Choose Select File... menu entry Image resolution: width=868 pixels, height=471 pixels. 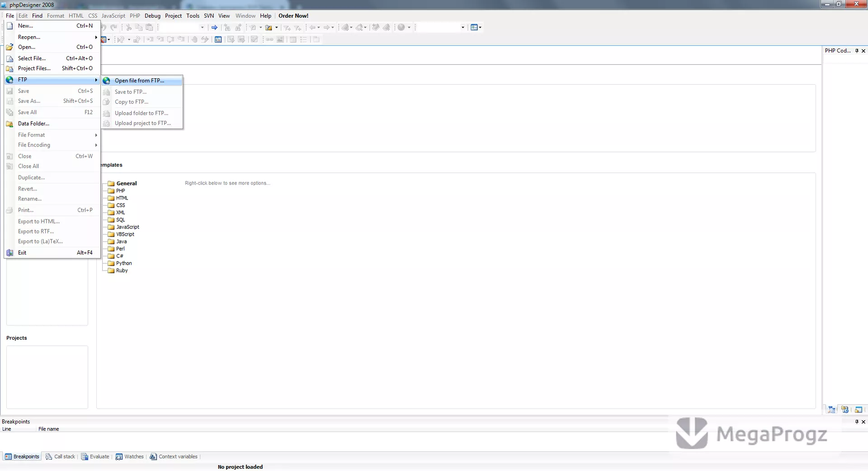coord(52,58)
